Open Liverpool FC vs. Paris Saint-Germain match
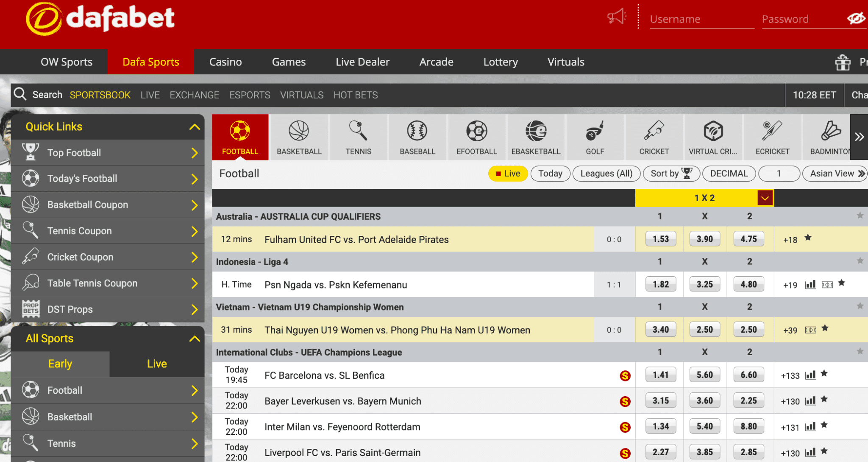Image resolution: width=868 pixels, height=462 pixels. click(342, 453)
